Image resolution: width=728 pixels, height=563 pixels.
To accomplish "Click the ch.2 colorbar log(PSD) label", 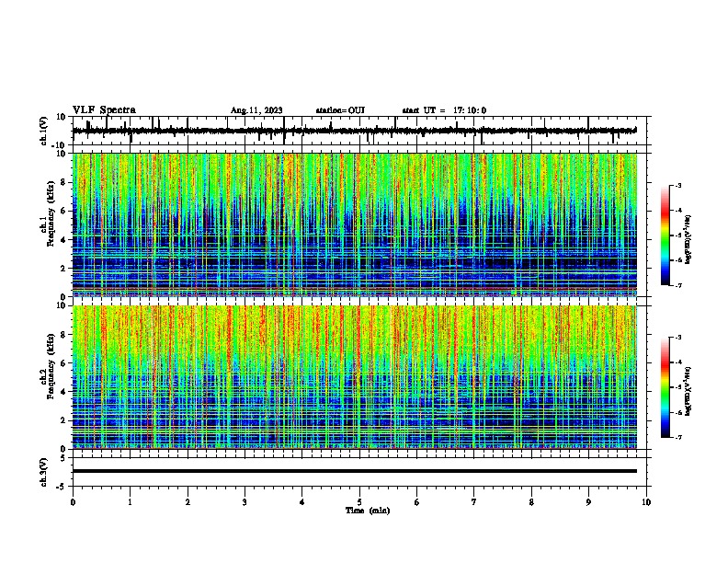I will tap(688, 391).
